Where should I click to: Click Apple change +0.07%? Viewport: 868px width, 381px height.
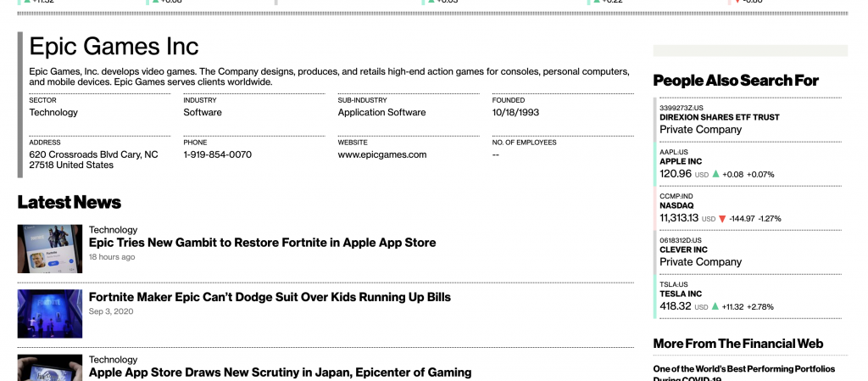(760, 175)
